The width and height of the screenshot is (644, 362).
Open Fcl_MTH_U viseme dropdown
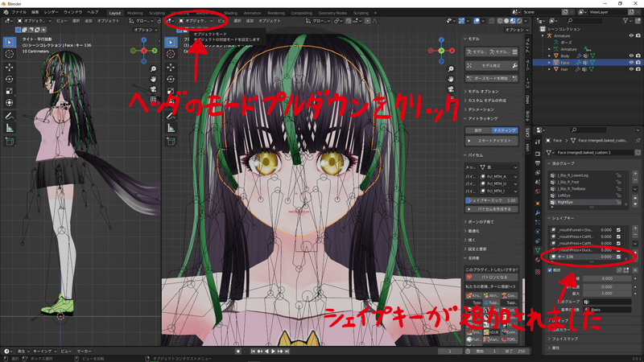click(499, 184)
